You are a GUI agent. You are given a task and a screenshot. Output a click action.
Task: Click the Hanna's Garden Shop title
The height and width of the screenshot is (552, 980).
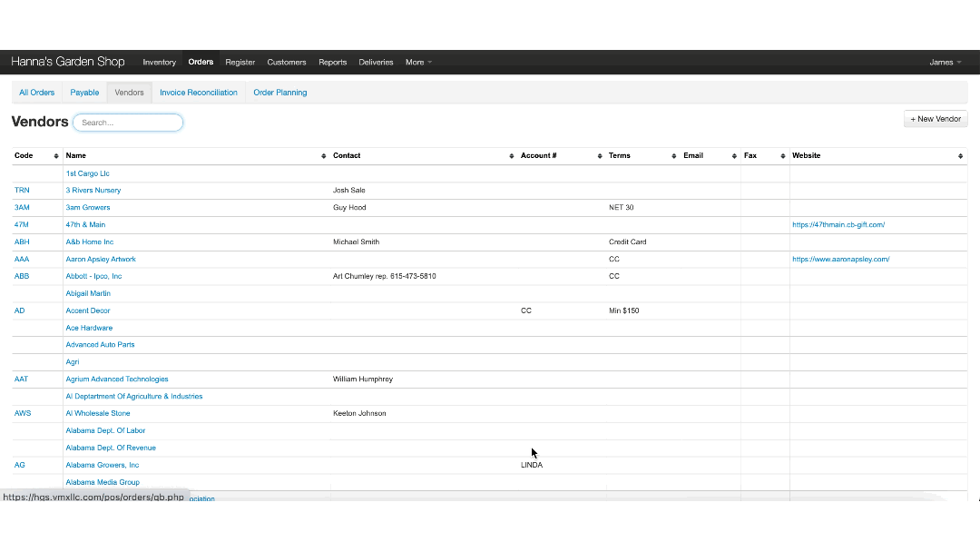point(68,62)
